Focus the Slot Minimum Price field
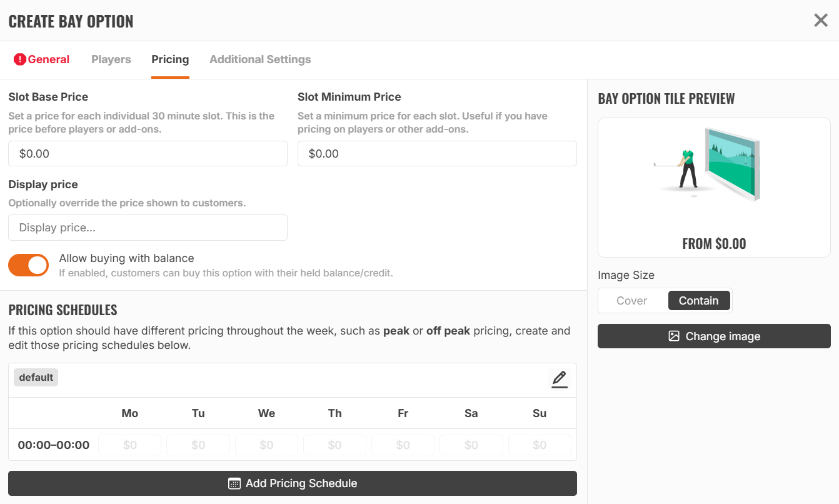This screenshot has width=839, height=504. point(437,153)
